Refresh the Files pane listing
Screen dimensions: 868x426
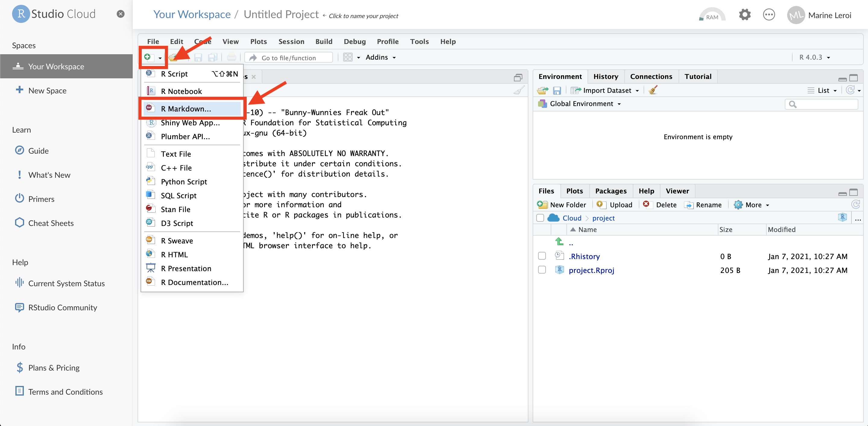(x=856, y=204)
